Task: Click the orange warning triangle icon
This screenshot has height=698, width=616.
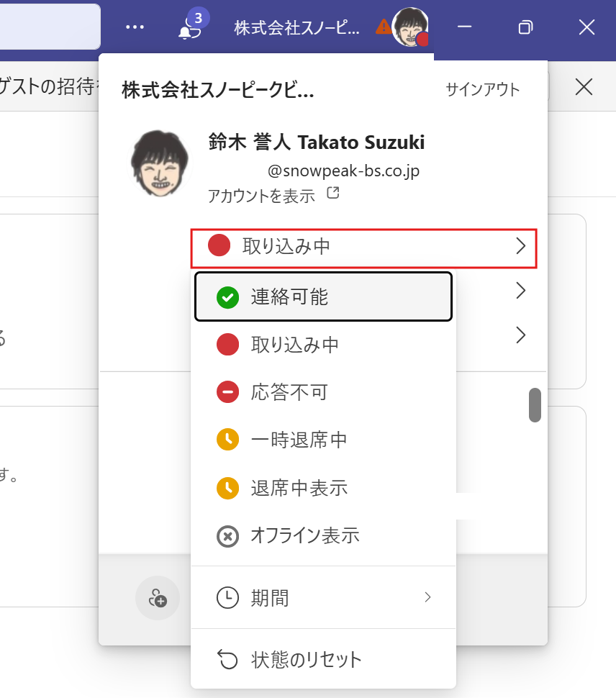Action: pos(384,27)
